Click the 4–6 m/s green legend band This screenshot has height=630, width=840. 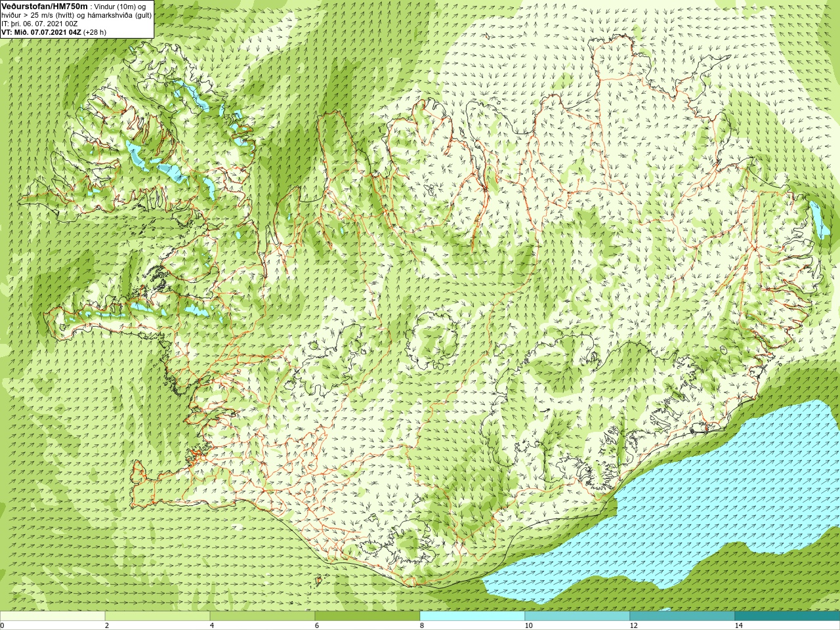(262, 616)
